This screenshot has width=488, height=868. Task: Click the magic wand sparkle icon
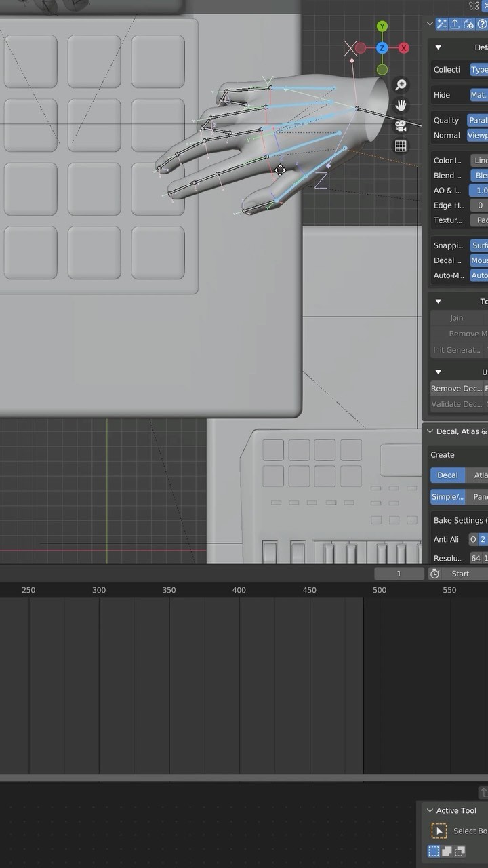442,24
